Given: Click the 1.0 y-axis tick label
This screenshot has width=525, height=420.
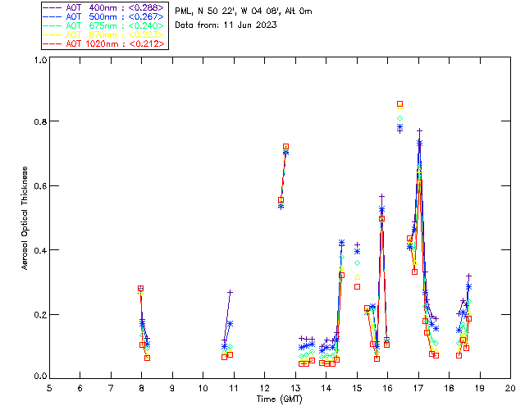Looking at the screenshot, I should (40, 60).
